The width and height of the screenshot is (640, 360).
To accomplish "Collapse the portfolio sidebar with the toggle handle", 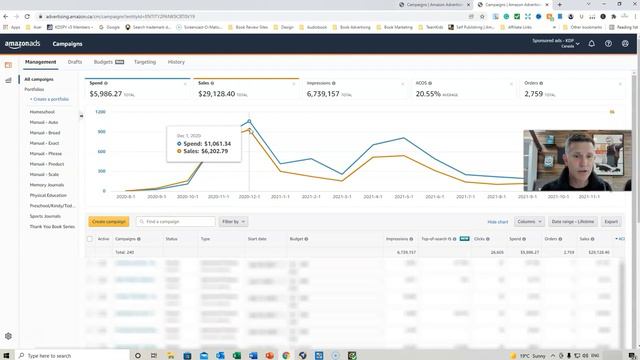I will point(81,116).
